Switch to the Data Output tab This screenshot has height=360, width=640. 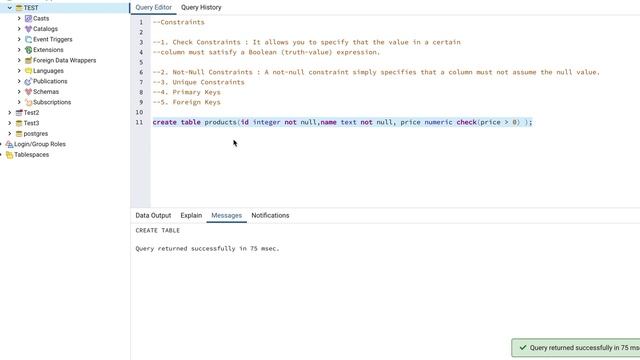[153, 216]
